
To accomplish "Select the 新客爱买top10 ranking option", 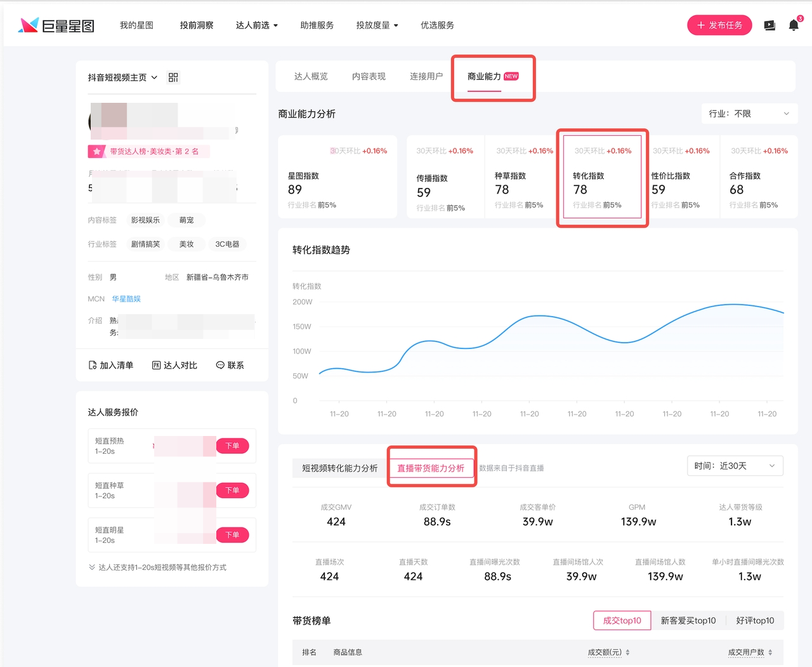I will click(x=688, y=621).
